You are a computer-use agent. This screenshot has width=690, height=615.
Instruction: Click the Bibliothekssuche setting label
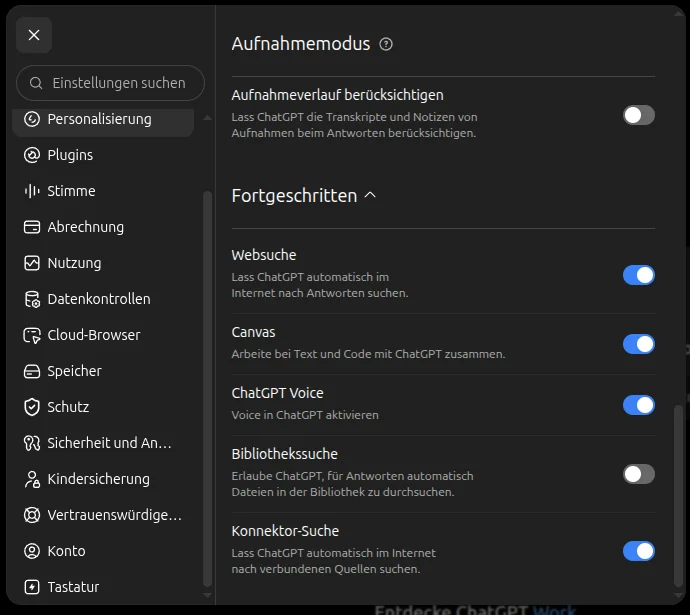click(x=285, y=454)
